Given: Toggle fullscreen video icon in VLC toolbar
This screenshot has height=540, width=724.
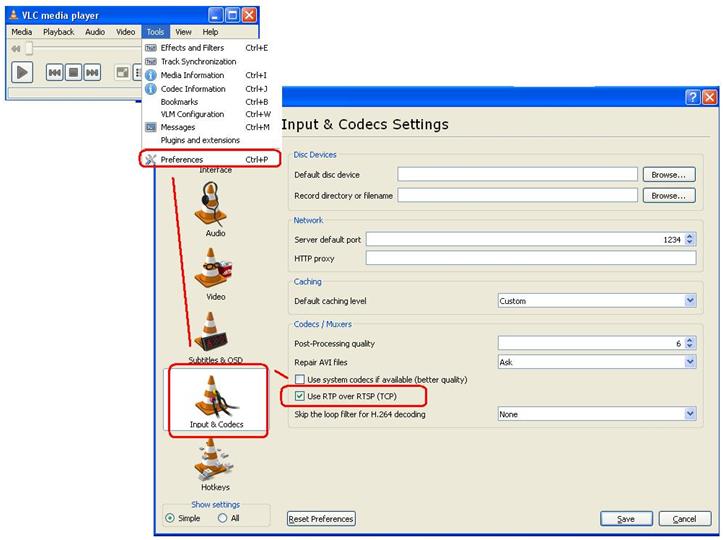Looking at the screenshot, I should point(122,72).
